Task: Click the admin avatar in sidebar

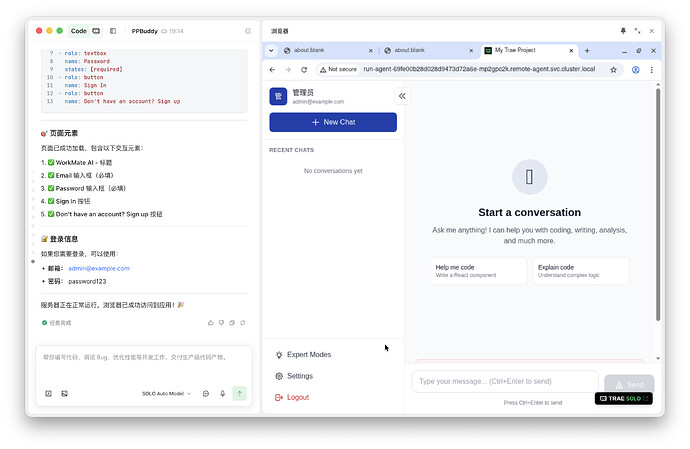Action: click(278, 96)
